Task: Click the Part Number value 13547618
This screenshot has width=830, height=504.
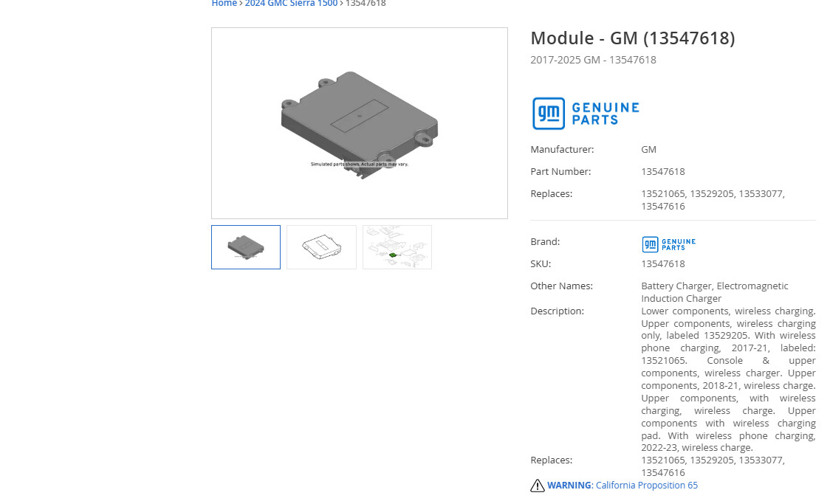Action: pos(662,171)
